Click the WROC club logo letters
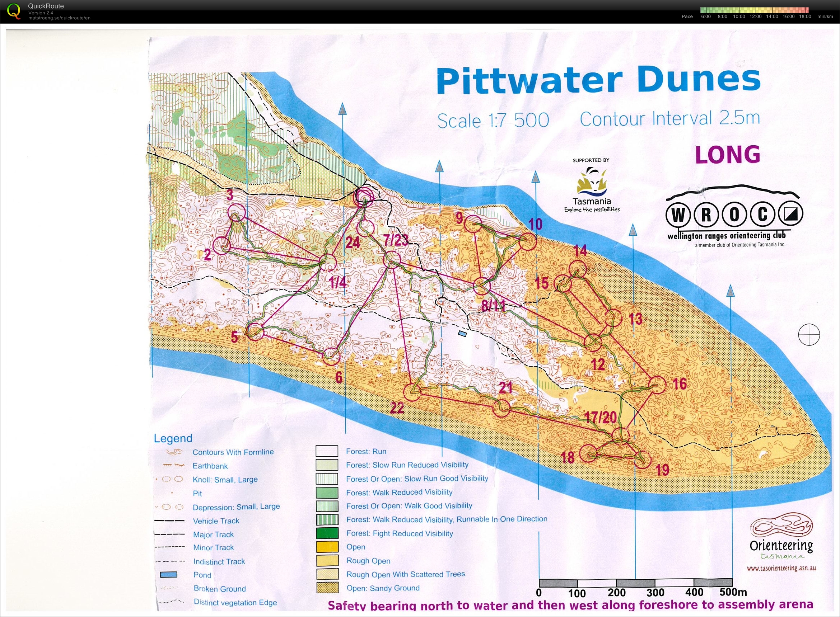Image resolution: width=840 pixels, height=617 pixels. click(734, 215)
